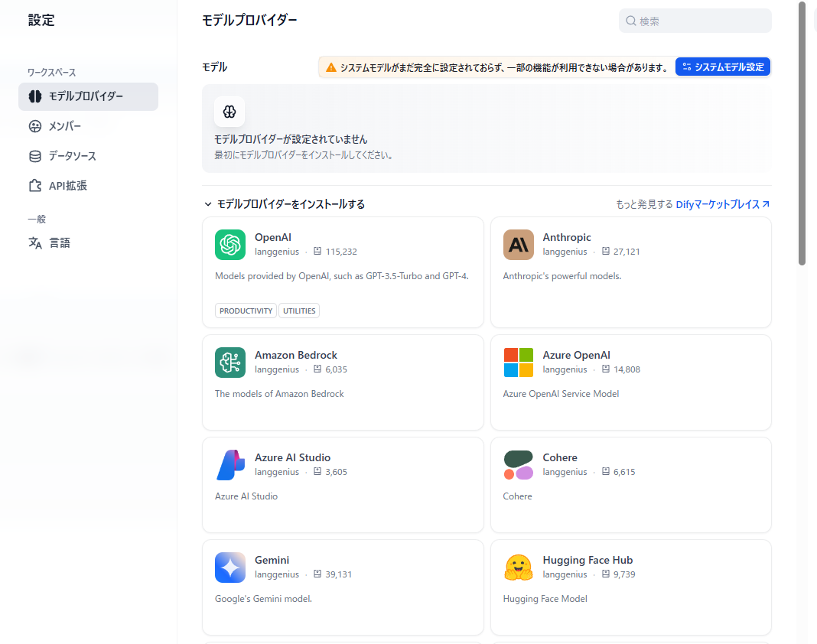Click the 検索 search input field
817x644 pixels.
pyautogui.click(x=701, y=21)
